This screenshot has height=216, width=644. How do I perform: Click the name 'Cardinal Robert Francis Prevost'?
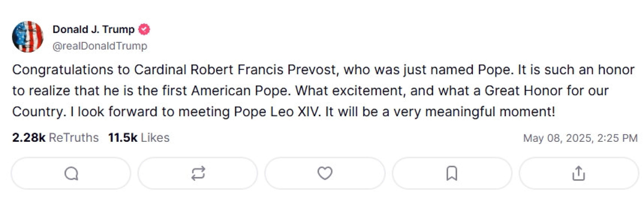pos(235,70)
